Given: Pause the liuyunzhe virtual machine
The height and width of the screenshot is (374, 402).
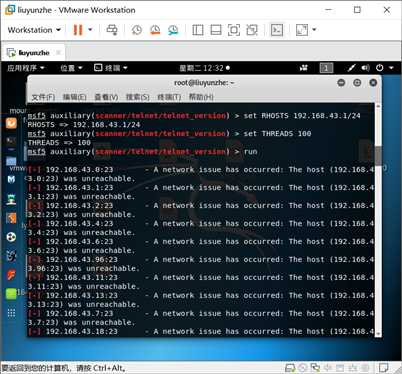Looking at the screenshot, I should pos(78,30).
